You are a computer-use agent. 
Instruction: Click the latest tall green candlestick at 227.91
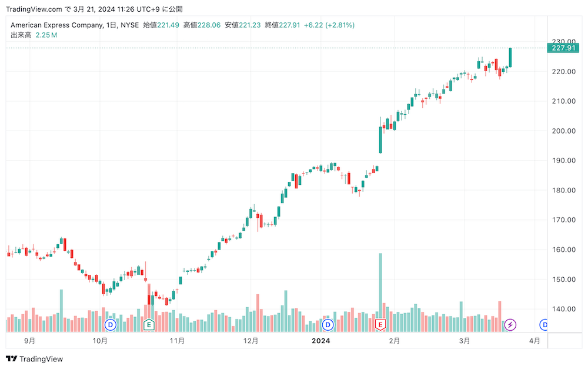click(510, 58)
